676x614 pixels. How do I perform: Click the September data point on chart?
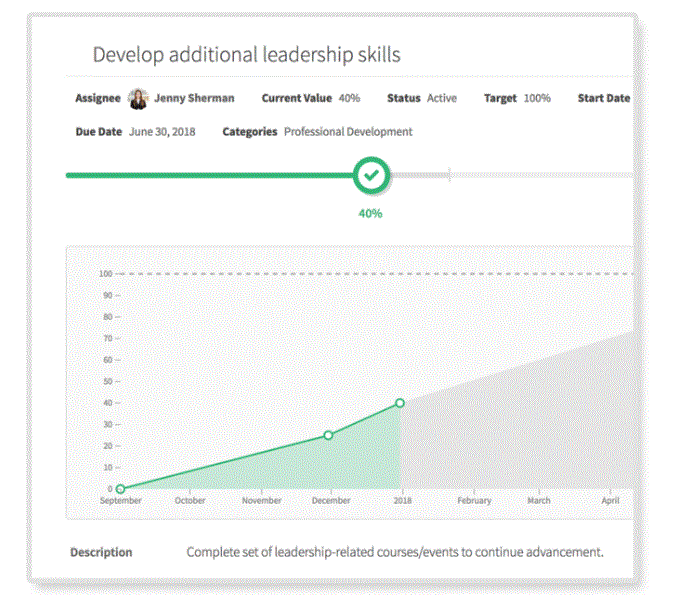[x=121, y=489]
